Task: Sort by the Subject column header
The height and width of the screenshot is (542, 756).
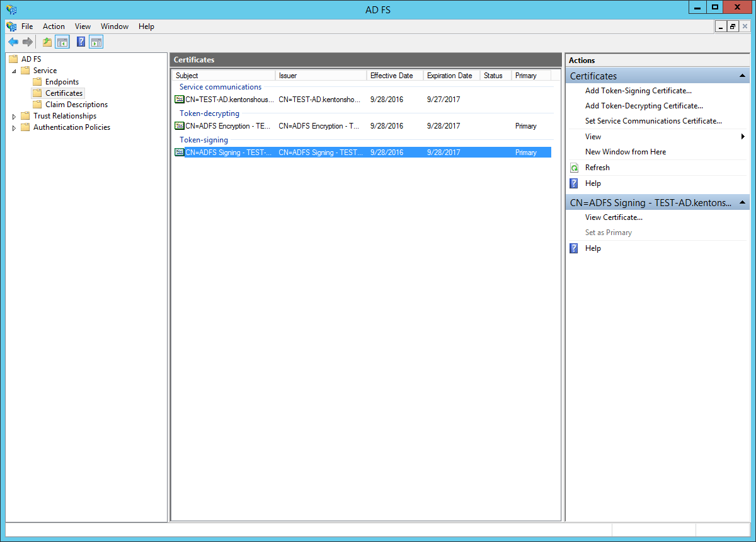Action: (x=223, y=76)
